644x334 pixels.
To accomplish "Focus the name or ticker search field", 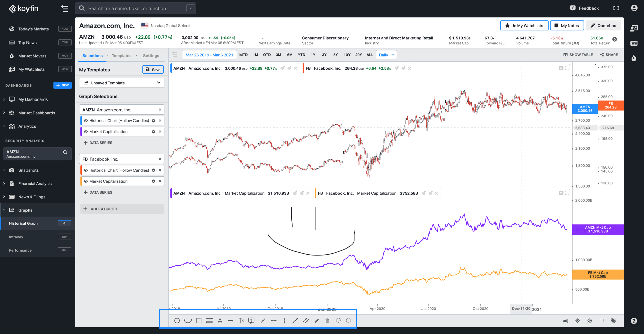I will click(136, 8).
